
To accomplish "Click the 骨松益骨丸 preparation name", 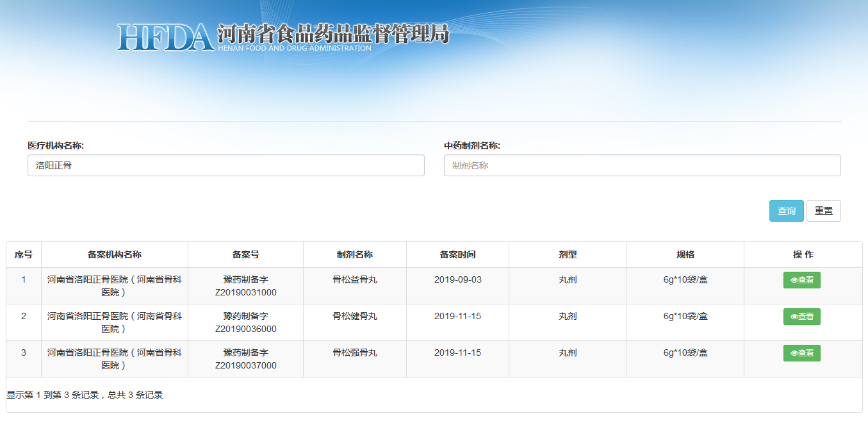I will click(x=355, y=279).
